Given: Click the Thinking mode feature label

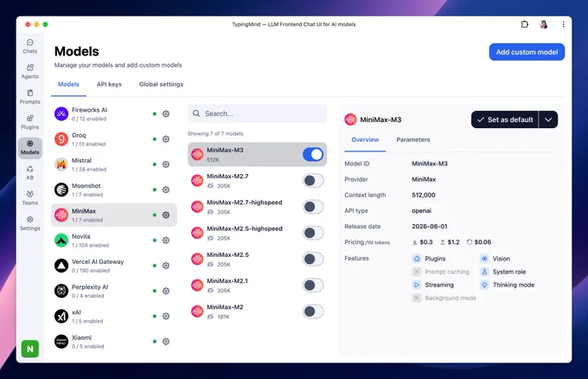Looking at the screenshot, I should (x=514, y=285).
